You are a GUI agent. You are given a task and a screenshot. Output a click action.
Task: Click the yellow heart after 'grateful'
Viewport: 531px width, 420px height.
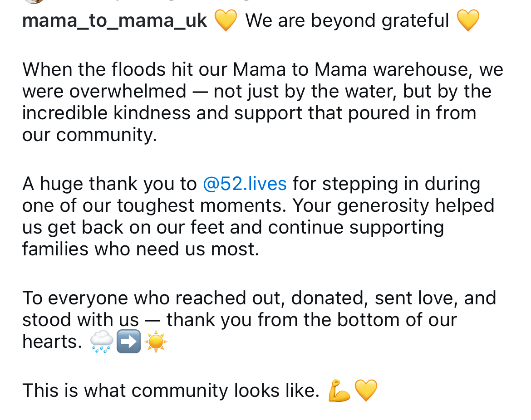coord(468,21)
